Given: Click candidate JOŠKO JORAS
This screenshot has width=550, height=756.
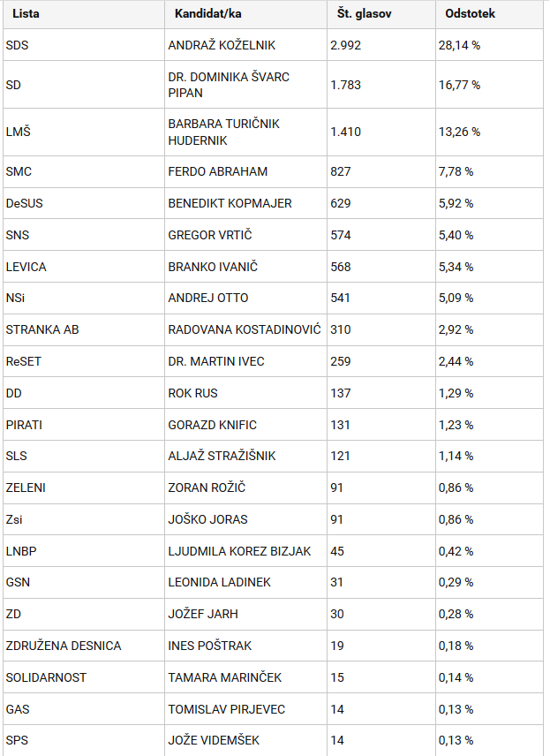Looking at the screenshot, I should [x=207, y=519].
